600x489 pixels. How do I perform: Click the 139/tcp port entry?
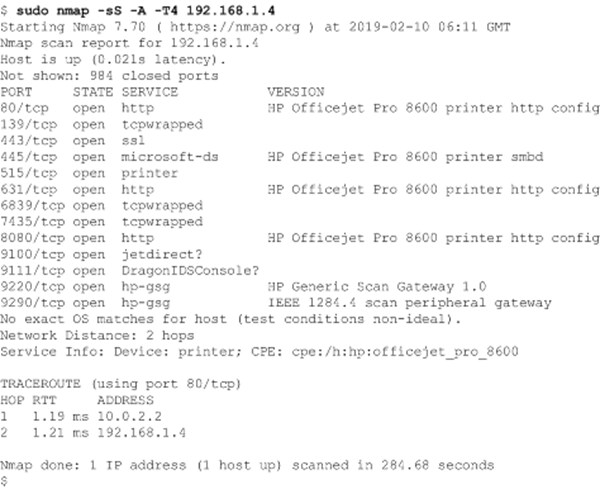tap(24, 125)
